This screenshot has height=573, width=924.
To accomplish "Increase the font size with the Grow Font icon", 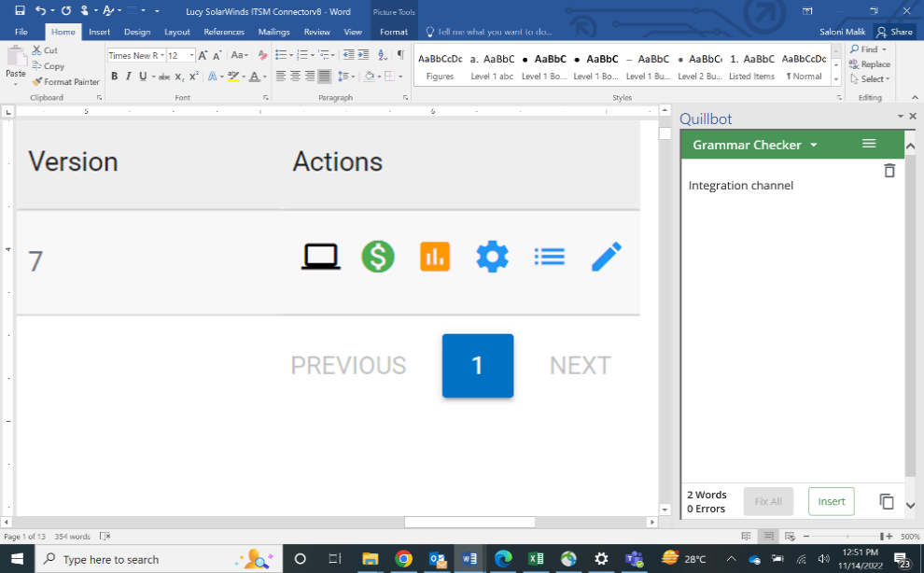I will coord(203,55).
